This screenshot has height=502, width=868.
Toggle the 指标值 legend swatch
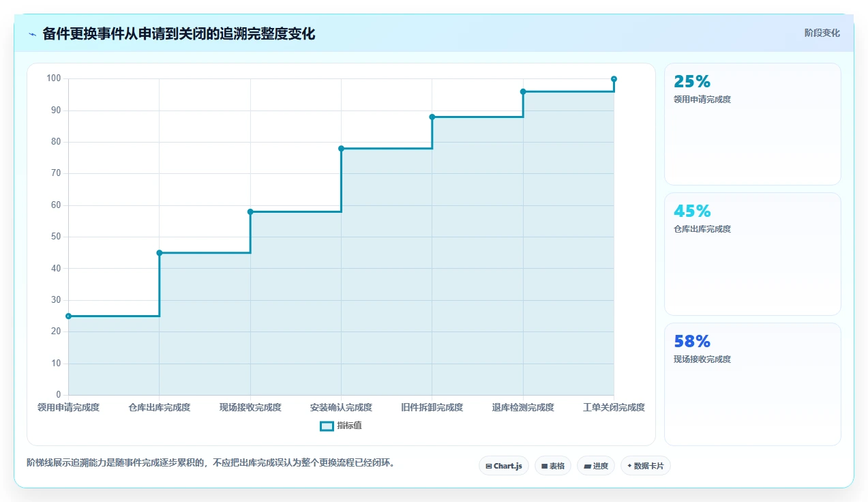[x=327, y=426]
